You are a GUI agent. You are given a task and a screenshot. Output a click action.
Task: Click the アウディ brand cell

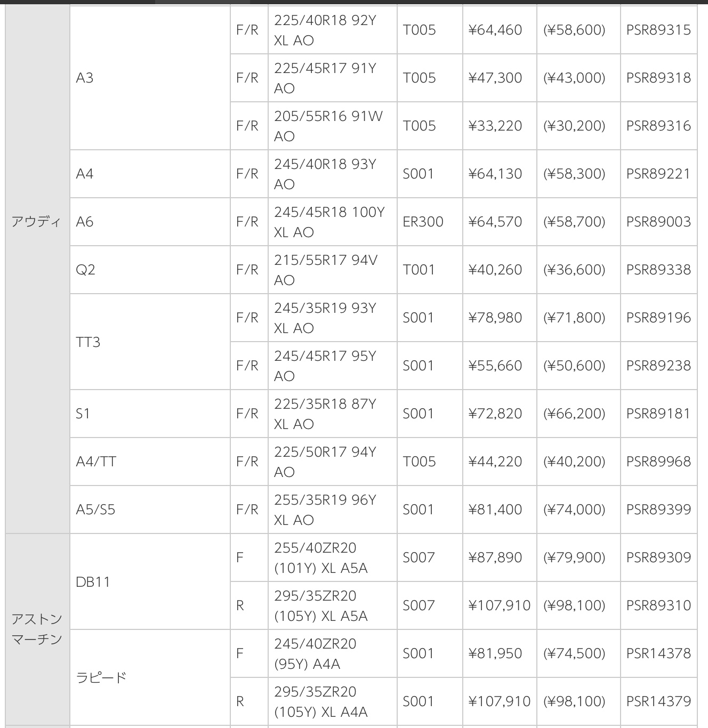click(x=36, y=222)
